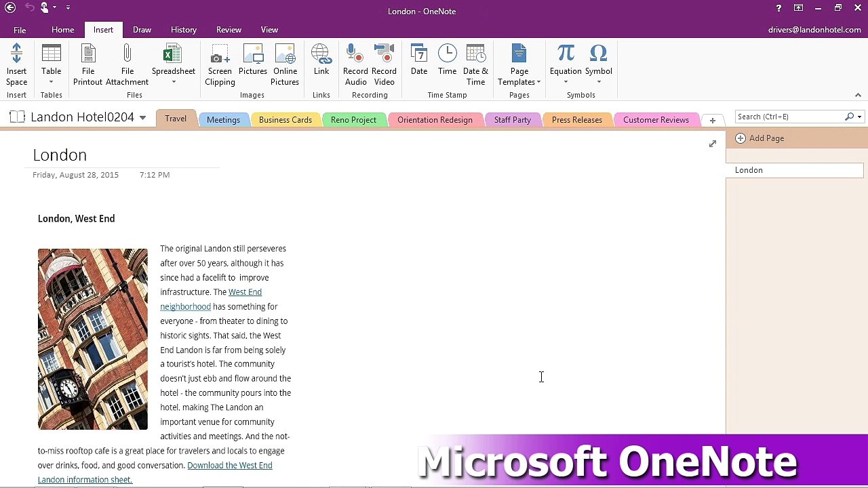This screenshot has height=488, width=868.
Task: Click the London, West End heading
Action: coord(77,218)
